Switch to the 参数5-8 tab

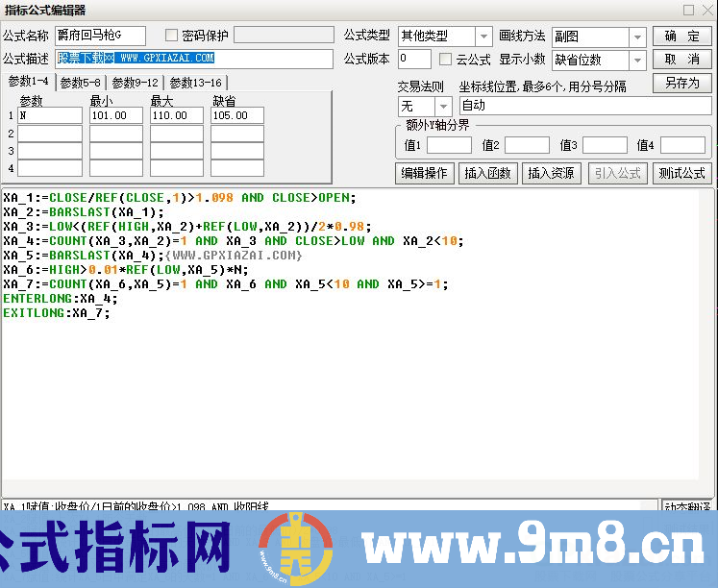(81, 83)
